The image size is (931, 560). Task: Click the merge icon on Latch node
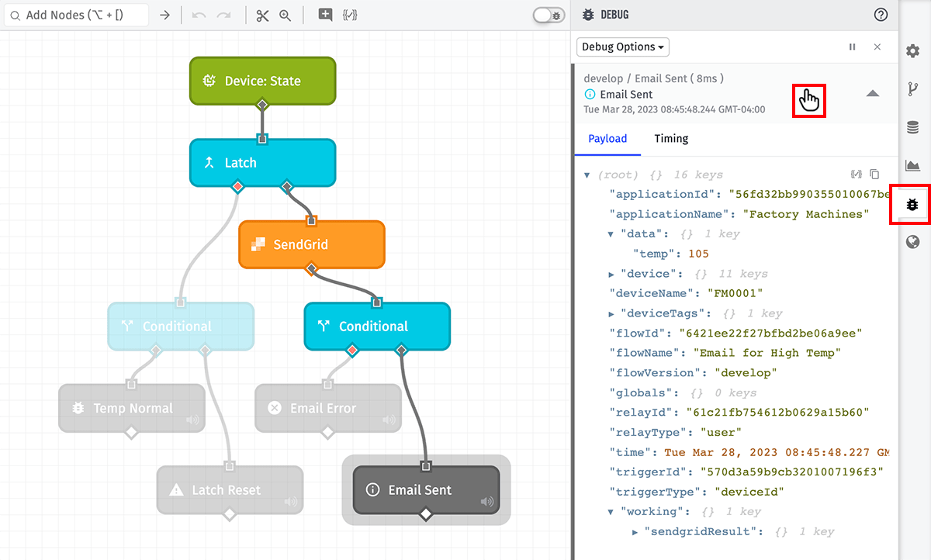(x=209, y=163)
